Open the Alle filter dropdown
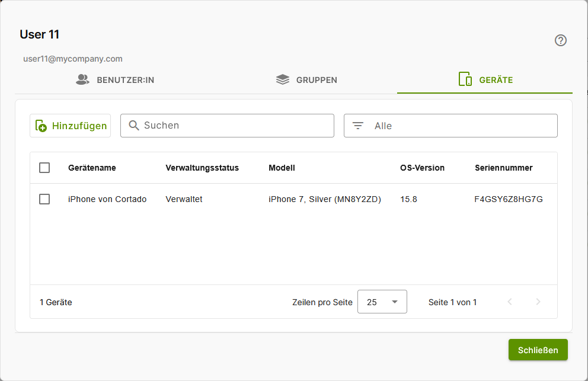Screen dimensions: 588x381 pyautogui.click(x=450, y=126)
